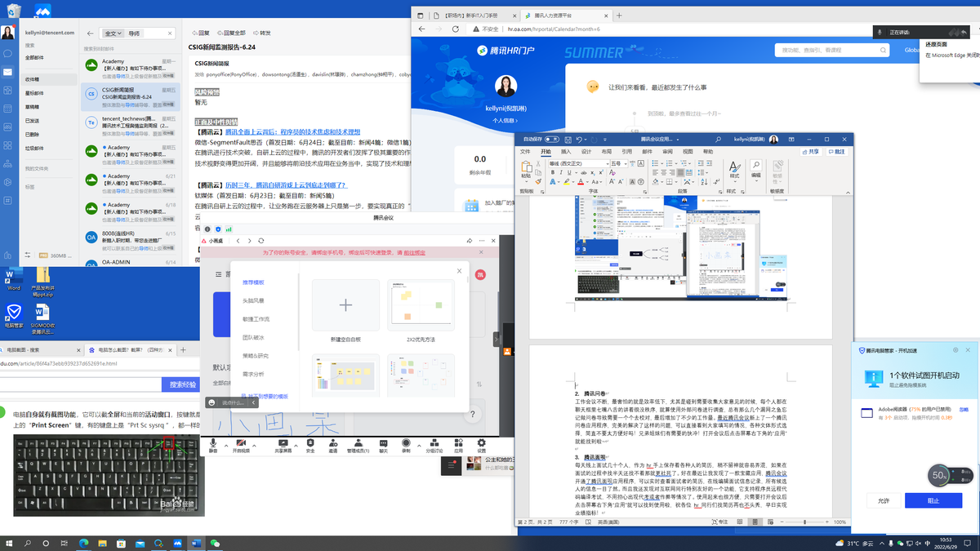Open Styles (样式) gallery in Word
The height and width of the screenshot is (551, 980).
point(734,171)
